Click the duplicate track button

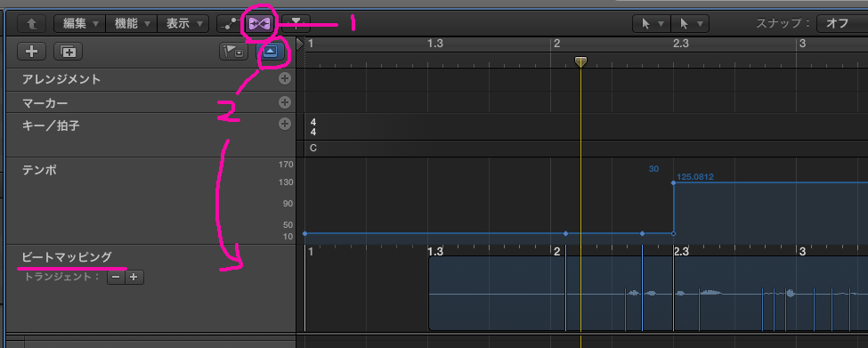tap(68, 52)
